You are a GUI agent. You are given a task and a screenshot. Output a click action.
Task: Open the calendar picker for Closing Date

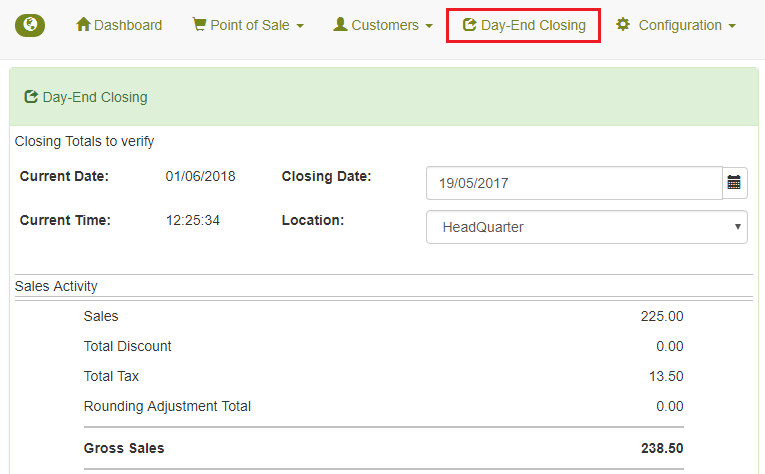coord(734,183)
